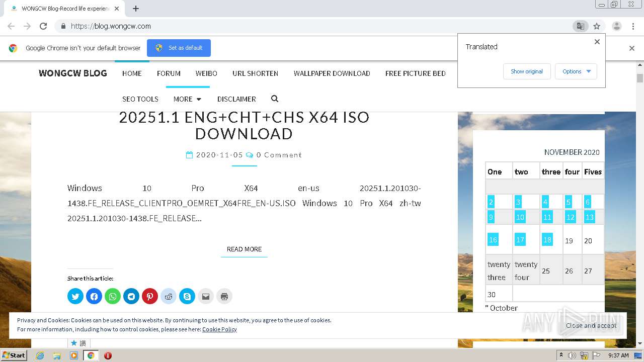Select calendar date 10
This screenshot has height=362, width=644.
520,217
